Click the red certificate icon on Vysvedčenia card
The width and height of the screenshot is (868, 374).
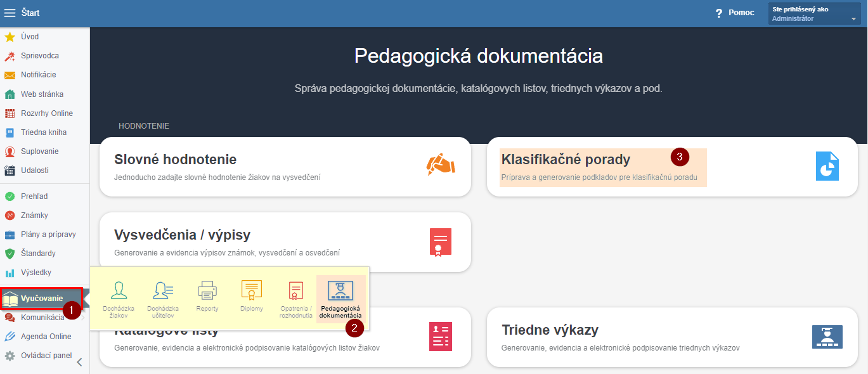pyautogui.click(x=440, y=243)
